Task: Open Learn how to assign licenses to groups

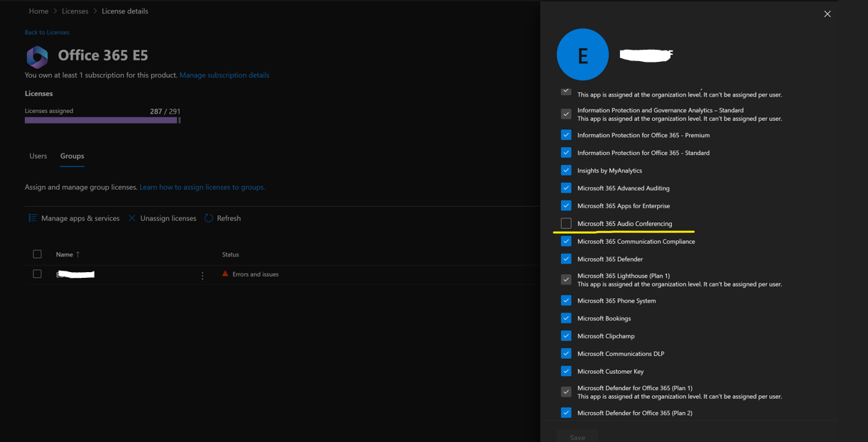Action: 202,187
